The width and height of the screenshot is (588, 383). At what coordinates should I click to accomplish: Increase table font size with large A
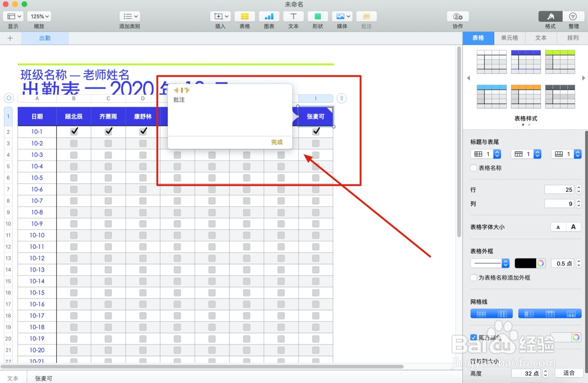pyautogui.click(x=573, y=227)
